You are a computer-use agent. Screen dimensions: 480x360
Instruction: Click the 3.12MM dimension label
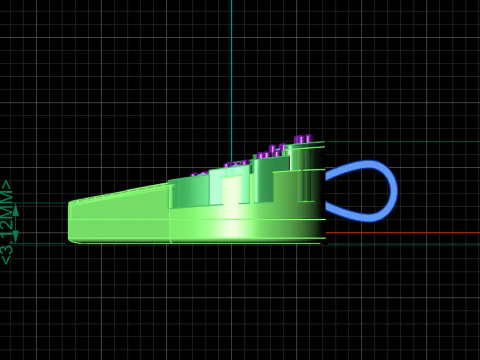7,222
